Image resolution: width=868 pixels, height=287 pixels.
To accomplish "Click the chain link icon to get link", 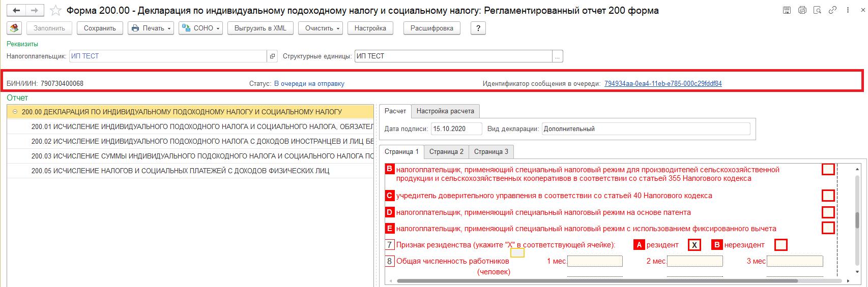I will pyautogui.click(x=832, y=10).
